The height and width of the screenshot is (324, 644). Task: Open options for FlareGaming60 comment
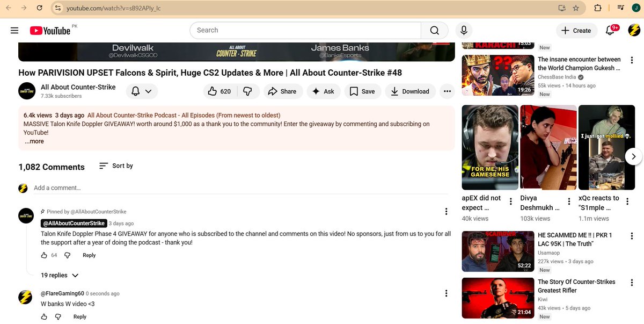click(x=446, y=293)
